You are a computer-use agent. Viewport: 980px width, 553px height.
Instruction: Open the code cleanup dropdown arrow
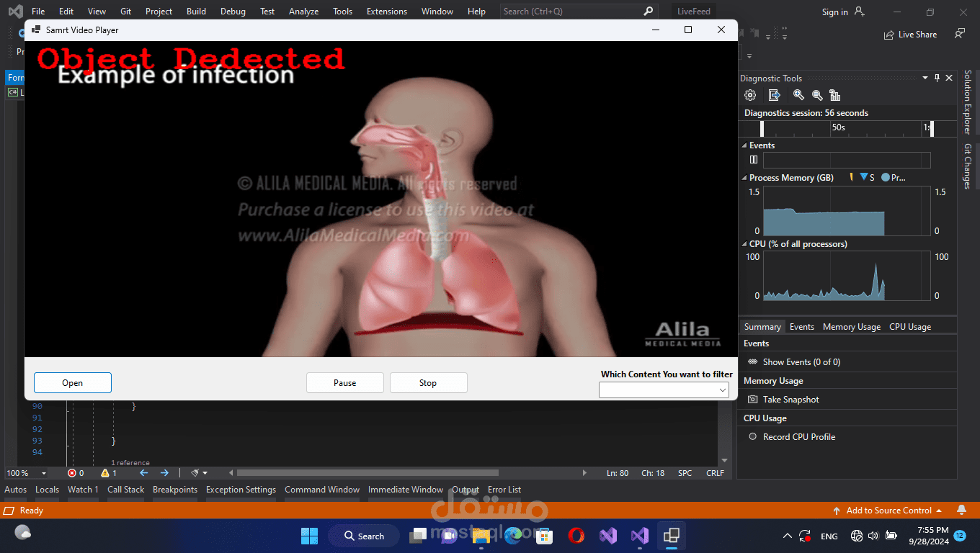(205, 473)
